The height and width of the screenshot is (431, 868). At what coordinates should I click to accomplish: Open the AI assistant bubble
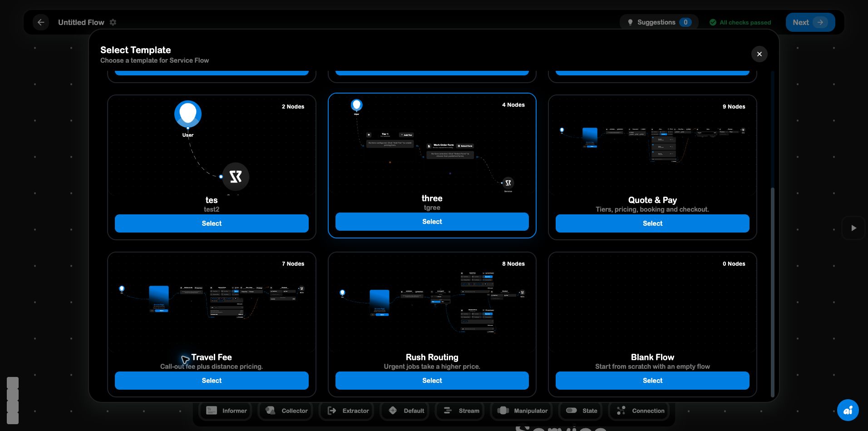pyautogui.click(x=848, y=410)
